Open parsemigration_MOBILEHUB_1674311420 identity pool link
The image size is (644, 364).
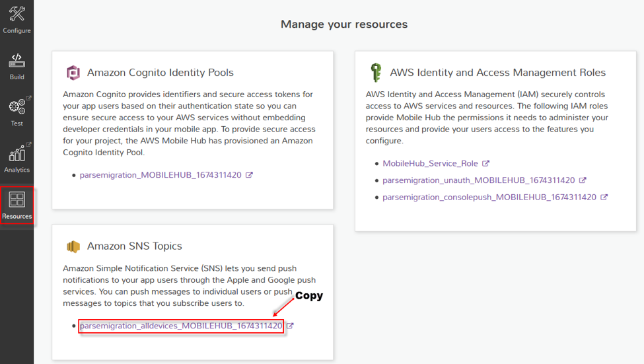click(161, 175)
